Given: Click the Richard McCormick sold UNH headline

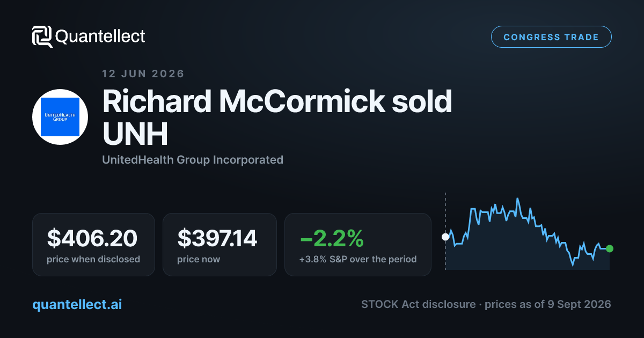Looking at the screenshot, I should [x=277, y=118].
